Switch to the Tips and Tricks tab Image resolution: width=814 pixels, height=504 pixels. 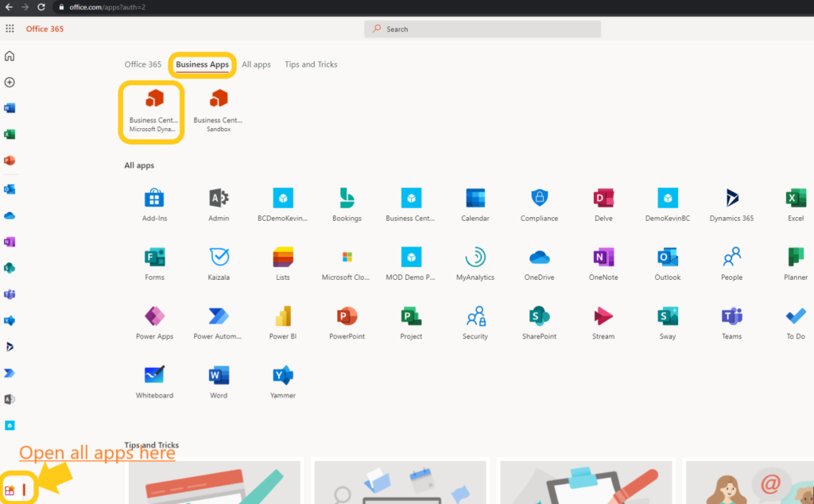tap(310, 64)
